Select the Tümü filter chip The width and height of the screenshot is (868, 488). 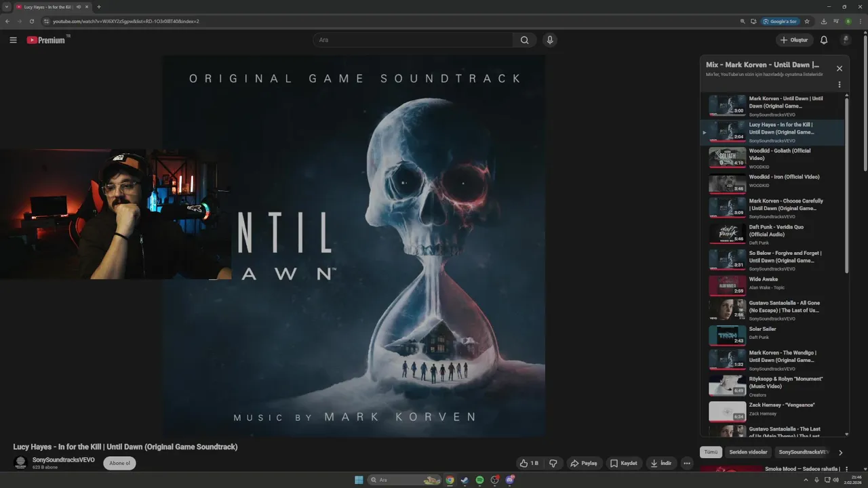pos(711,452)
